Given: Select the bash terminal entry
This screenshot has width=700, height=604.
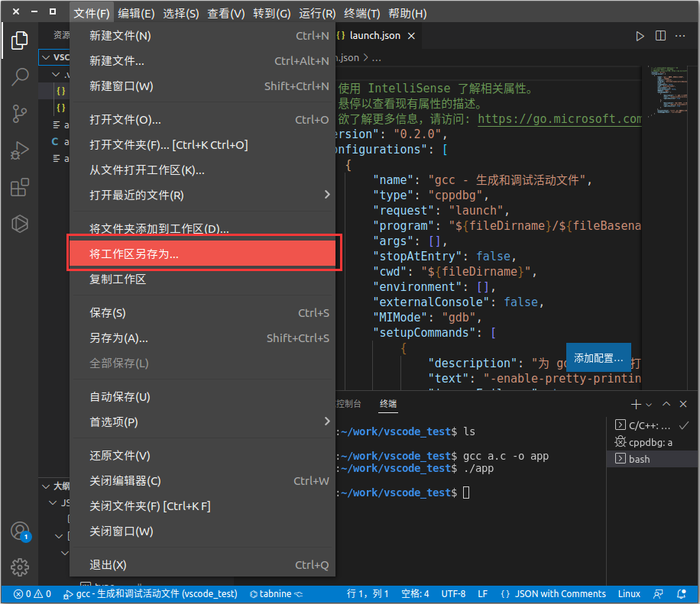Looking at the screenshot, I should tap(652, 459).
